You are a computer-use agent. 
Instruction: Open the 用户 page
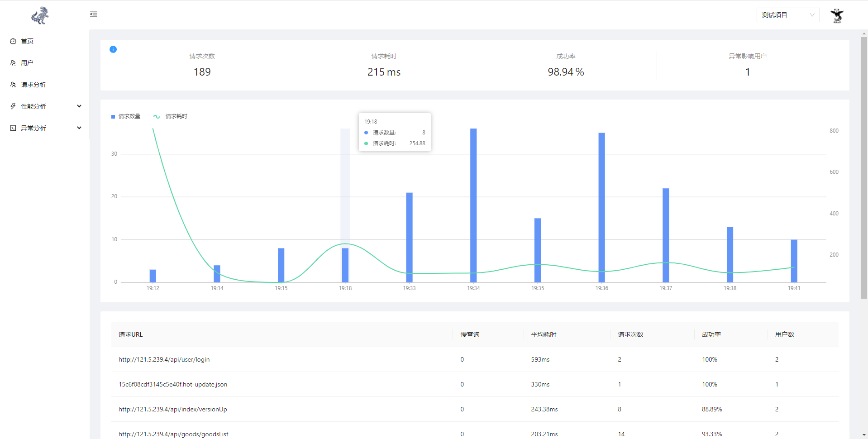(x=27, y=63)
